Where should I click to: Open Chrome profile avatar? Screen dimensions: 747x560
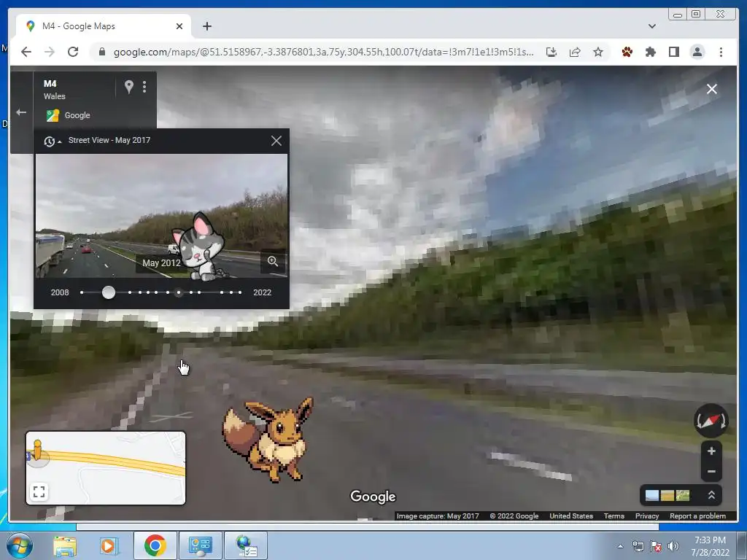[x=697, y=52]
